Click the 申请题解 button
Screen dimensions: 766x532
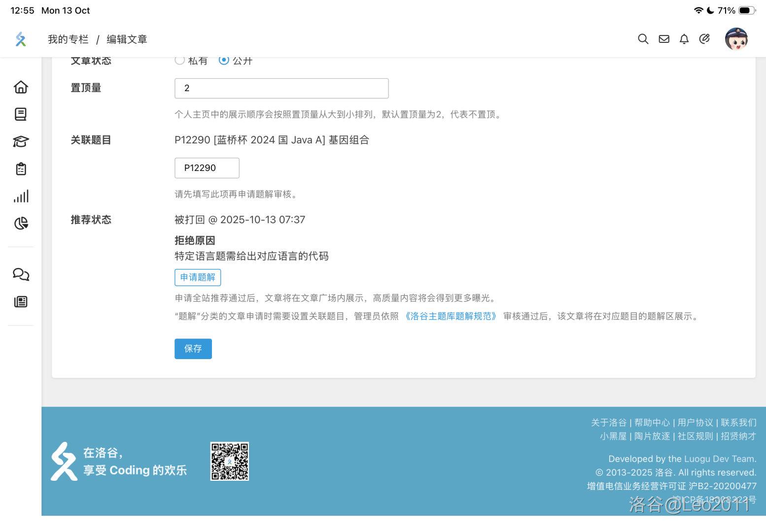tap(198, 277)
